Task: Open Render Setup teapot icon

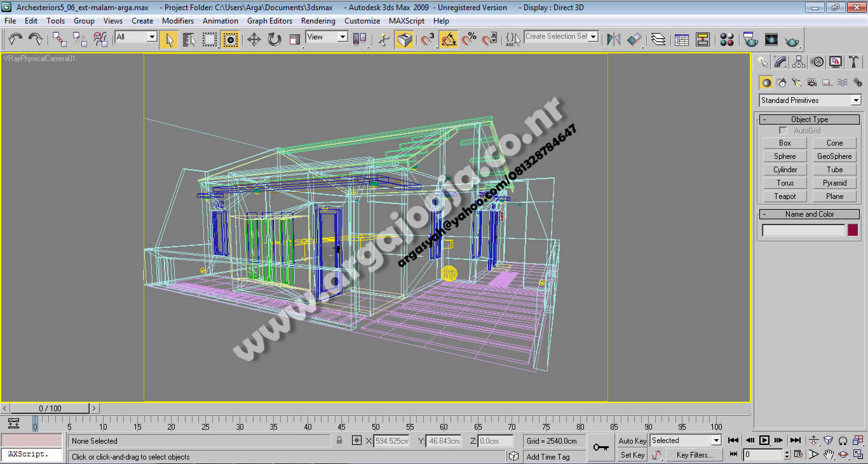Action: [750, 39]
